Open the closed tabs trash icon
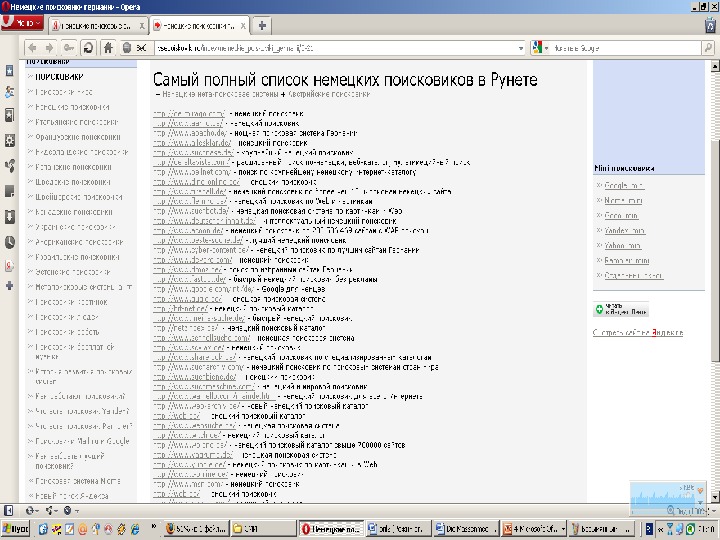This screenshot has width=720, height=540. (710, 26)
